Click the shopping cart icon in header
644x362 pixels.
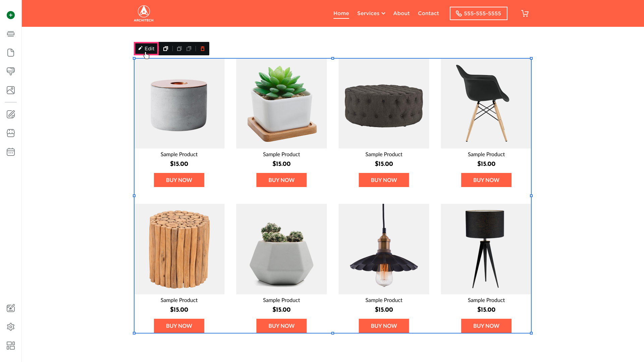point(525,13)
